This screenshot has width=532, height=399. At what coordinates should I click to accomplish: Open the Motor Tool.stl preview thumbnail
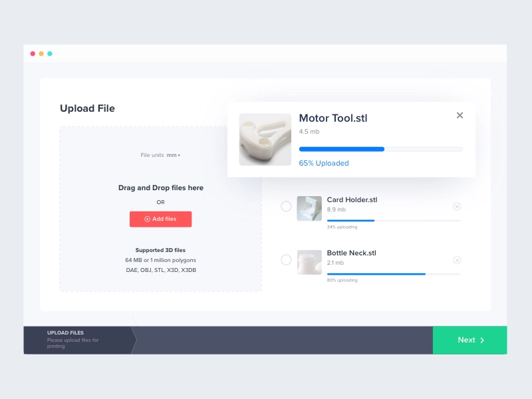click(265, 138)
